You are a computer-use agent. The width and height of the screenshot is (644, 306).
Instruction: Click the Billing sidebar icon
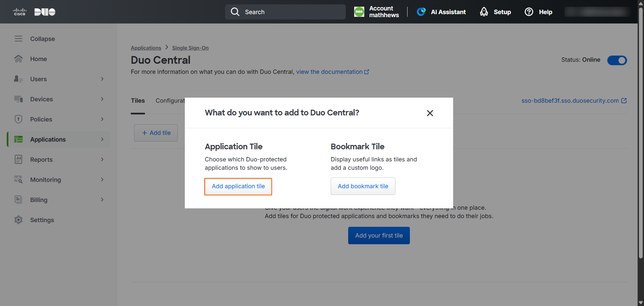18,200
